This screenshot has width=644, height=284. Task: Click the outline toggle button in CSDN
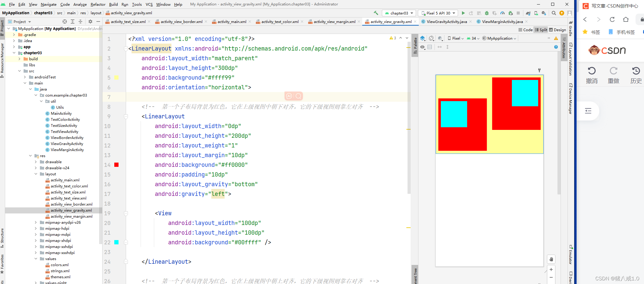pos(588,111)
